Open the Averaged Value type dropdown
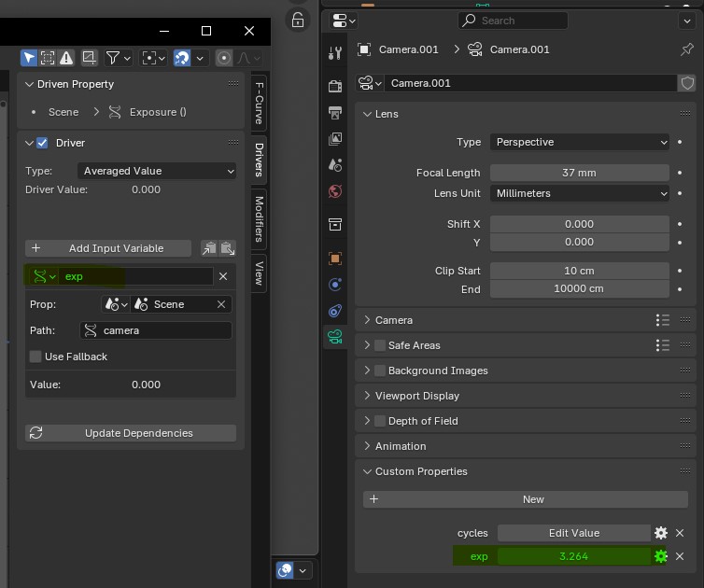Image resolution: width=704 pixels, height=588 pixels. click(157, 171)
